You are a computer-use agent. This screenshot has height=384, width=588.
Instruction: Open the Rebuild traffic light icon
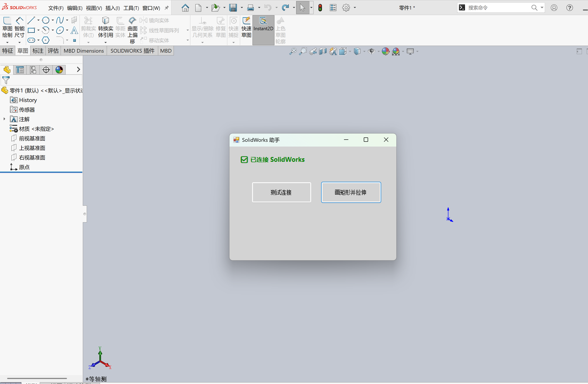coord(320,8)
